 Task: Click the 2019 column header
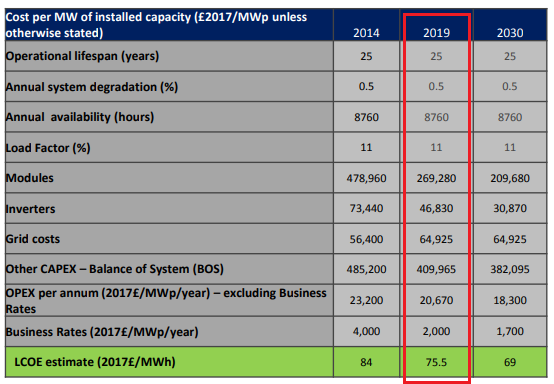[x=436, y=33]
